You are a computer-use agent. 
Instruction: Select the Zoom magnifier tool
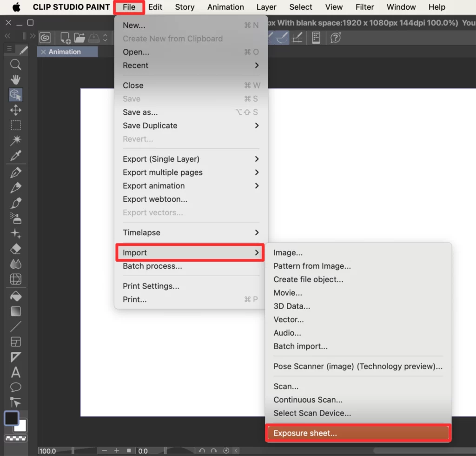click(15, 64)
